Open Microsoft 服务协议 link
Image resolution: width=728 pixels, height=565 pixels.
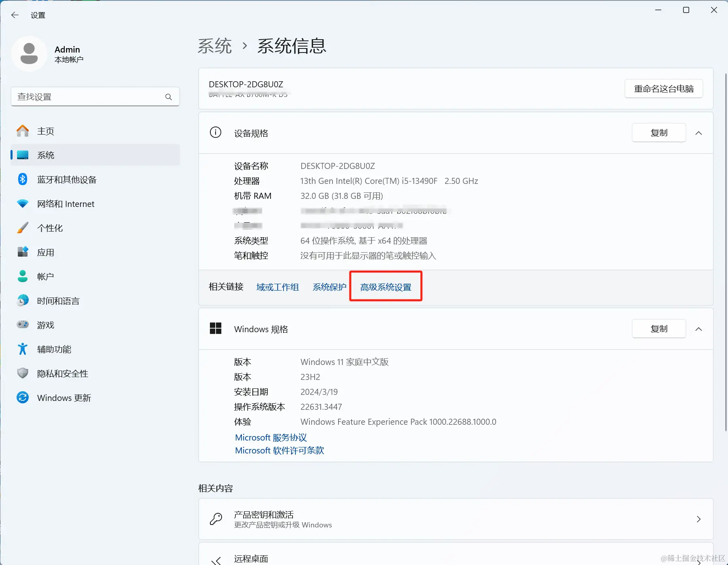click(271, 438)
